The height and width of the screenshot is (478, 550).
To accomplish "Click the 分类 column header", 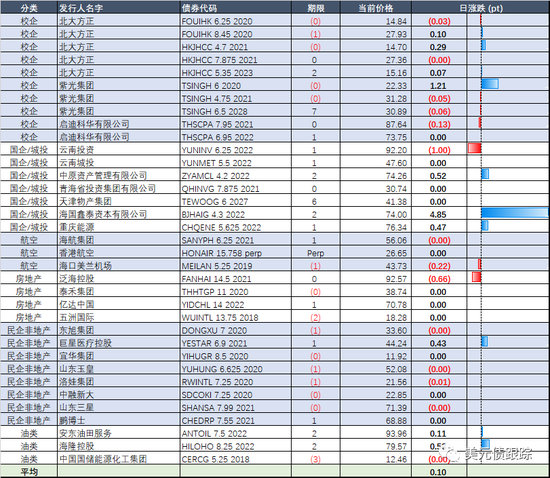I will (x=29, y=8).
